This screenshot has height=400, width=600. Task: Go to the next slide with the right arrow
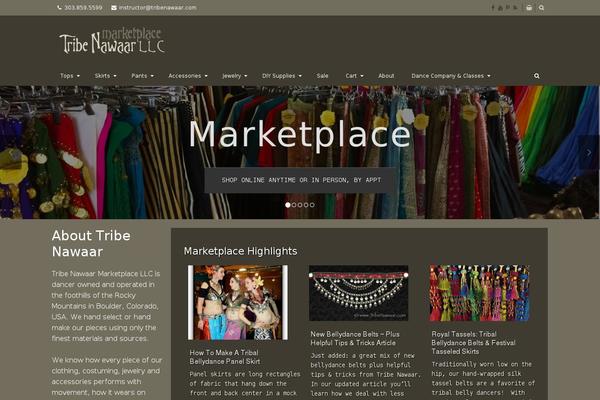click(589, 152)
